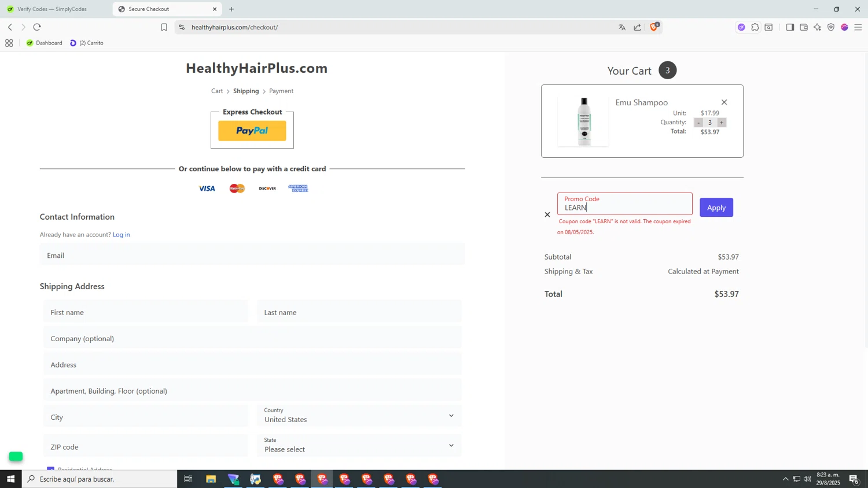Viewport: 868px width, 488px height.
Task: Click the Apply promo code button
Action: click(716, 208)
